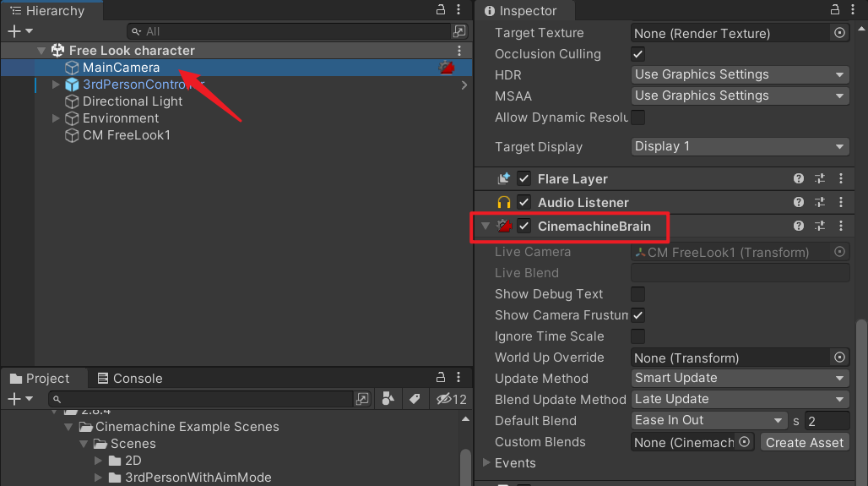Focus the Project search field
Image resolution: width=868 pixels, height=486 pixels.
pyautogui.click(x=200, y=399)
